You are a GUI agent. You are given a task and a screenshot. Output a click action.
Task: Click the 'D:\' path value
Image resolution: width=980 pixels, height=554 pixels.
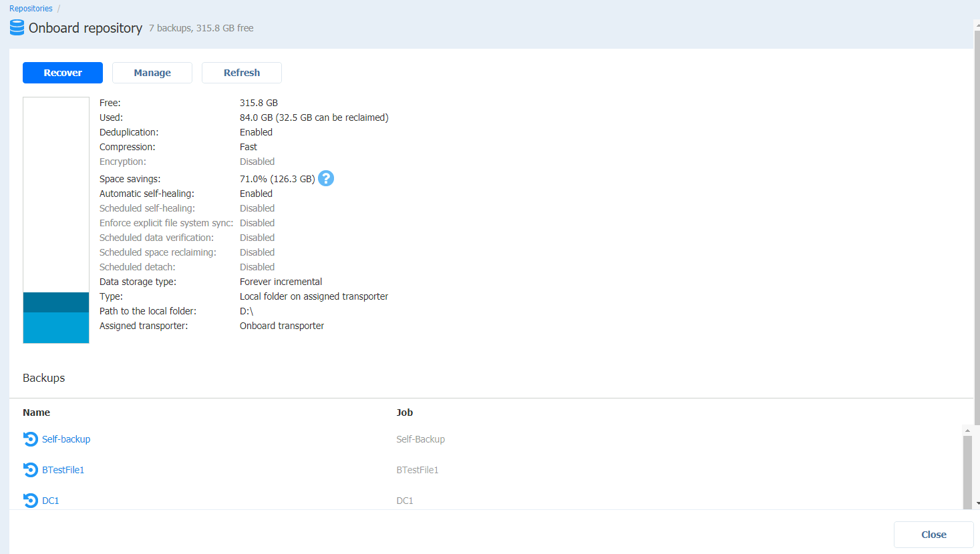pos(247,311)
